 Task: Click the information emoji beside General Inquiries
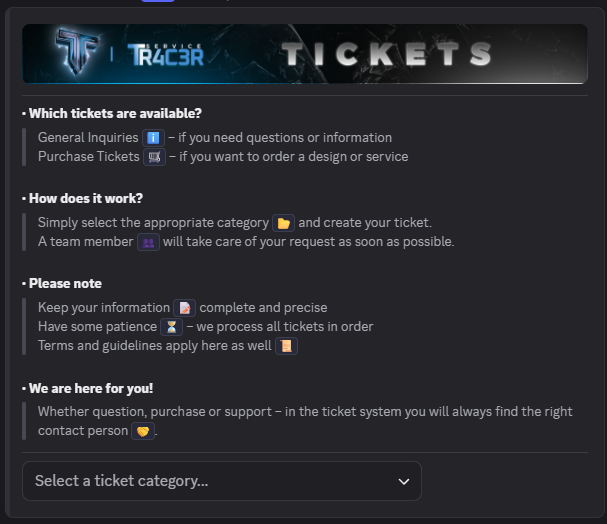(x=153, y=138)
